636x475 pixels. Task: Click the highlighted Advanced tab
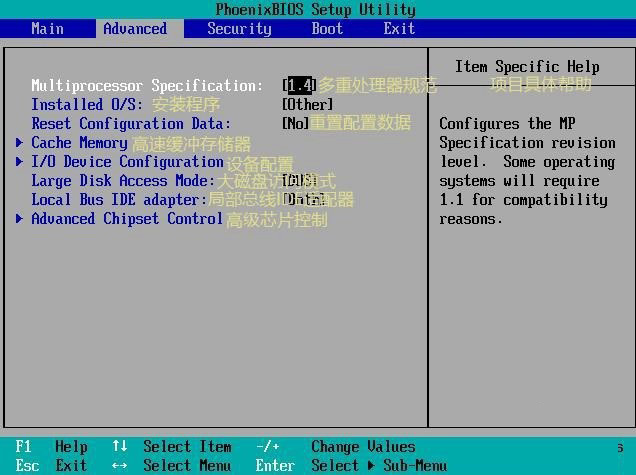click(x=135, y=28)
